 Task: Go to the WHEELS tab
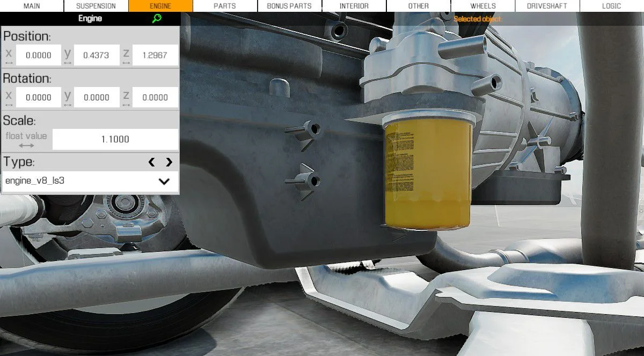click(483, 6)
